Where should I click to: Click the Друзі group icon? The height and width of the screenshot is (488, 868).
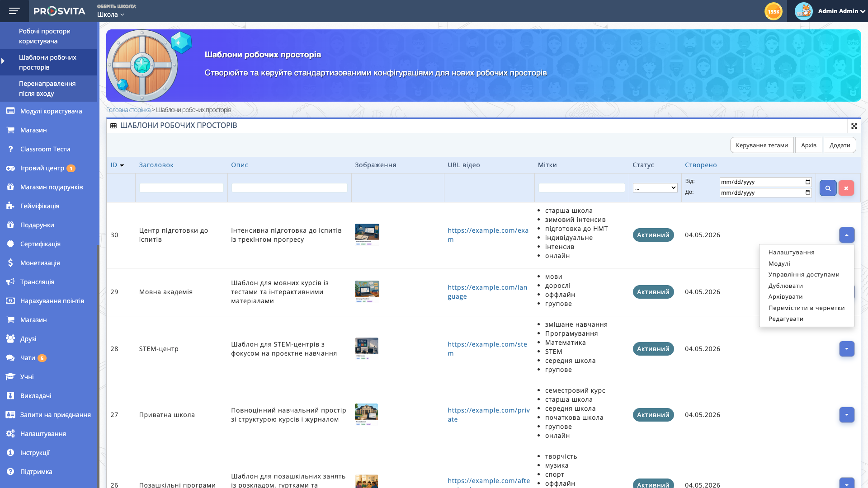pyautogui.click(x=10, y=339)
